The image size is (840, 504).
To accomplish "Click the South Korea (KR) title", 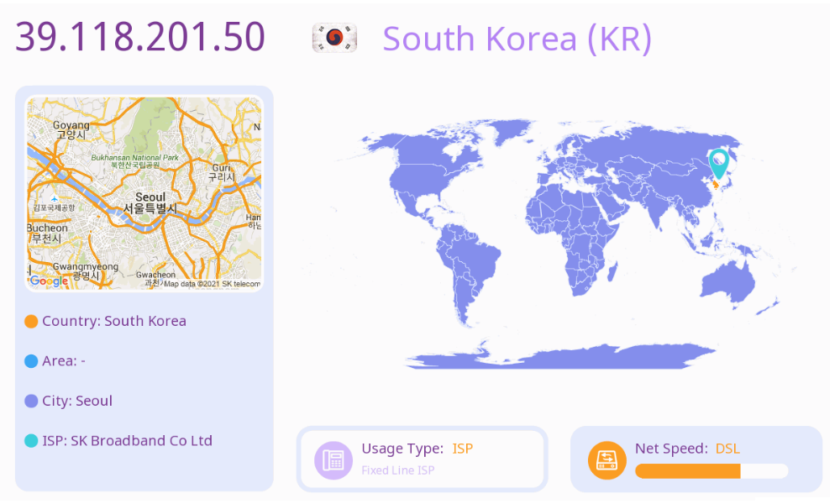I will (517, 39).
